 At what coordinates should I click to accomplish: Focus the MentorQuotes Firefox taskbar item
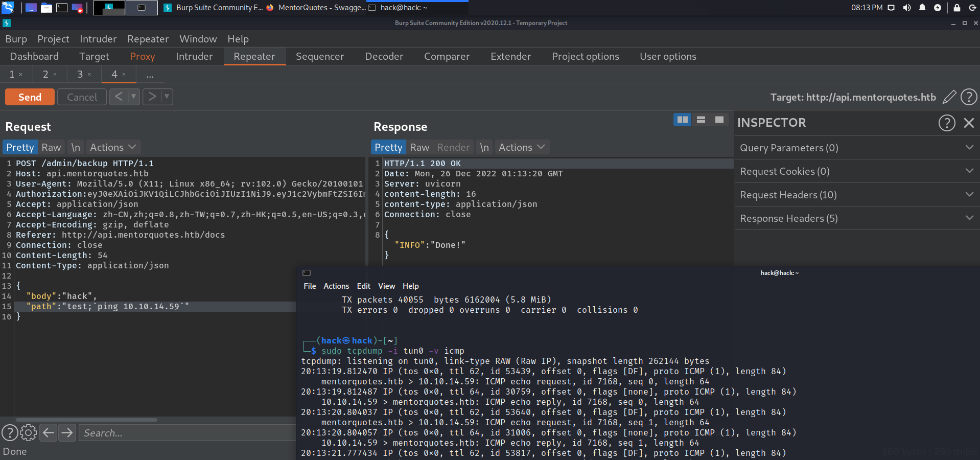click(x=315, y=8)
